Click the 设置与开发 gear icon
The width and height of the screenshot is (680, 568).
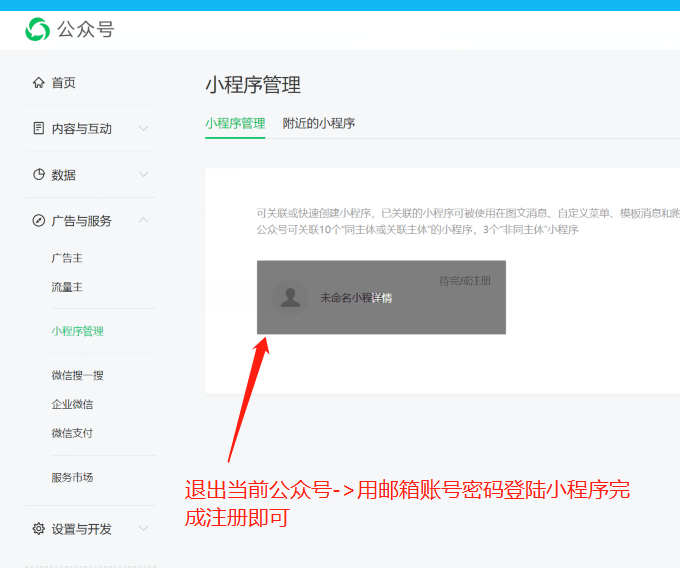(39, 529)
